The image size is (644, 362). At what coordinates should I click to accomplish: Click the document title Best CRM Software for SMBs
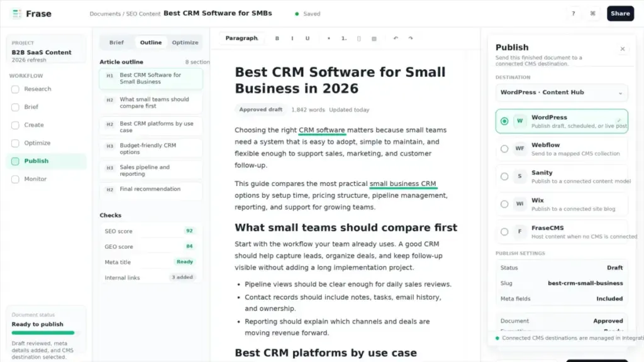click(x=218, y=13)
